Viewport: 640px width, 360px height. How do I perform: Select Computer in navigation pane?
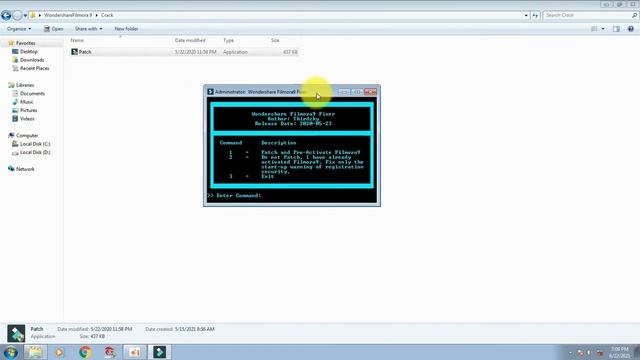(x=27, y=136)
